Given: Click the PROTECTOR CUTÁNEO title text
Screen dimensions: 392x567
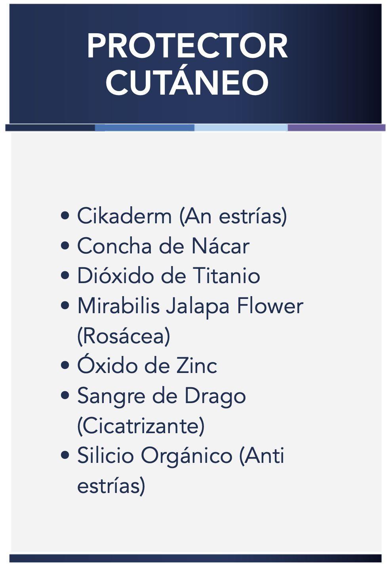Looking at the screenshot, I should [x=187, y=64].
